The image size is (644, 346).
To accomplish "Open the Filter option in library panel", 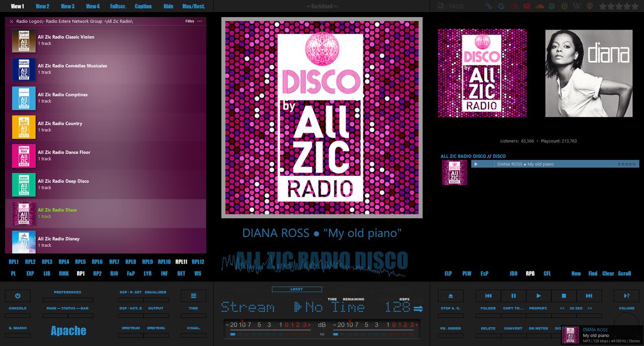I will coord(190,22).
